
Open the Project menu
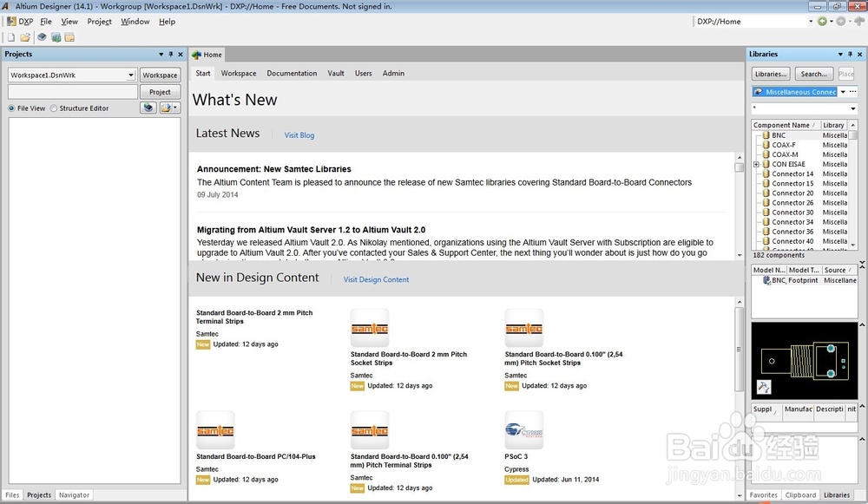[99, 22]
